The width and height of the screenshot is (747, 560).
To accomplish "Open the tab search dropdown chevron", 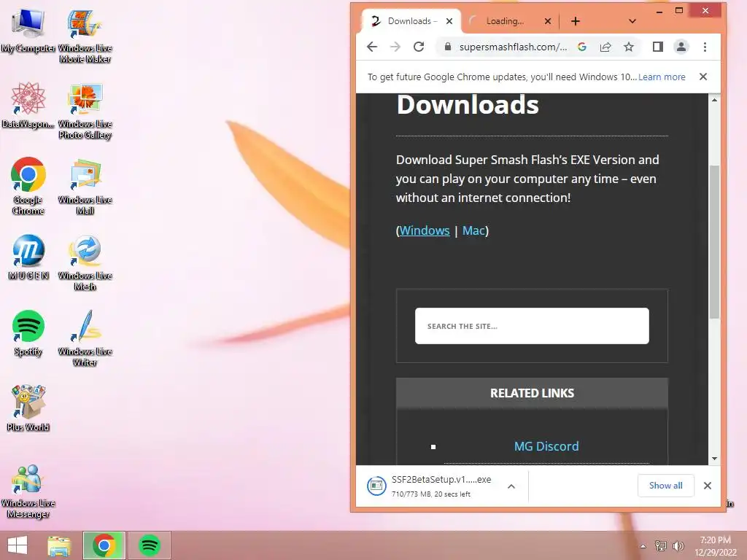I will click(x=632, y=21).
